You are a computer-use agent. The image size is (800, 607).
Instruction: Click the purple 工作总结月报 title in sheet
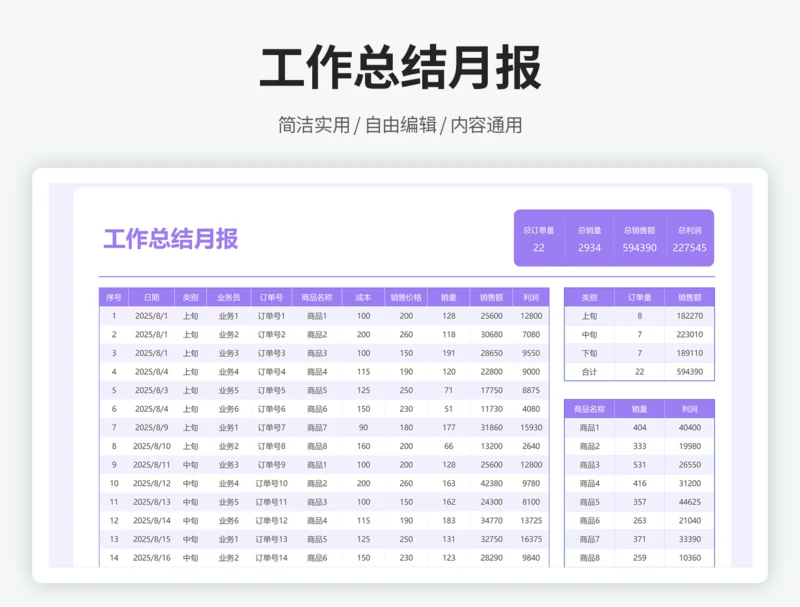[x=171, y=239]
